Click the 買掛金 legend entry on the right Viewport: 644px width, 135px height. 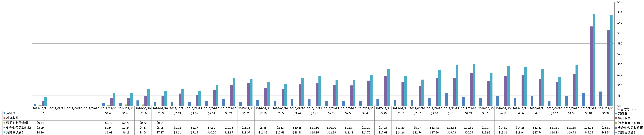click(x=623, y=114)
